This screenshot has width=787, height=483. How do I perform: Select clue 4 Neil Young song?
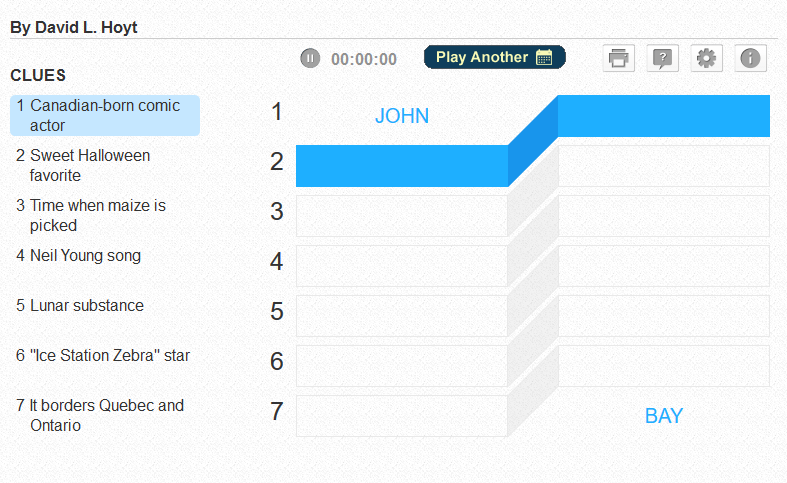(105, 256)
